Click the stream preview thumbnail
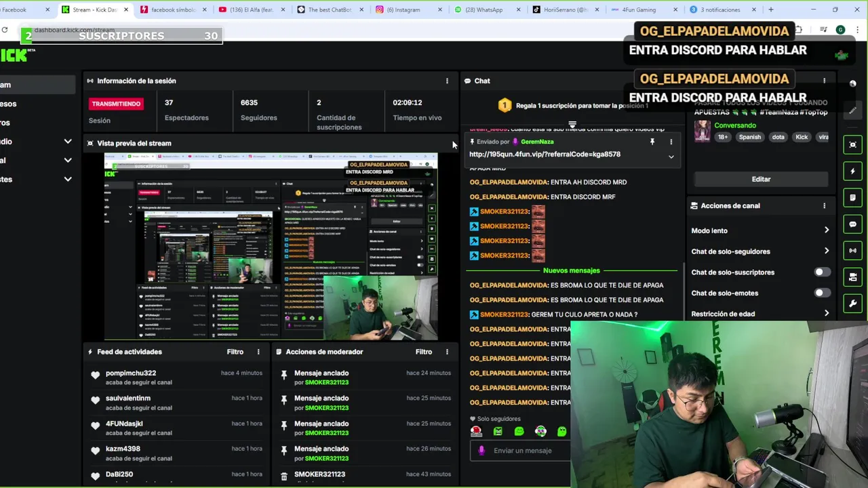This screenshot has height=488, width=868. pos(271,246)
